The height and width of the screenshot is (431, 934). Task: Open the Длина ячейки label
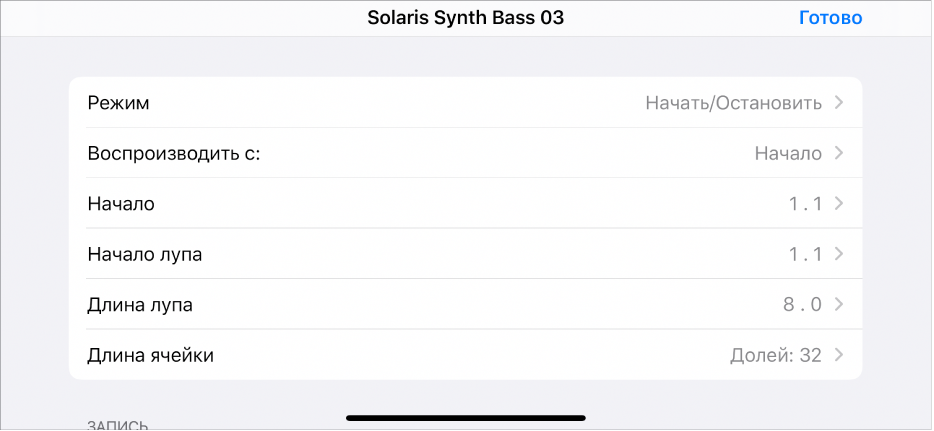(151, 355)
